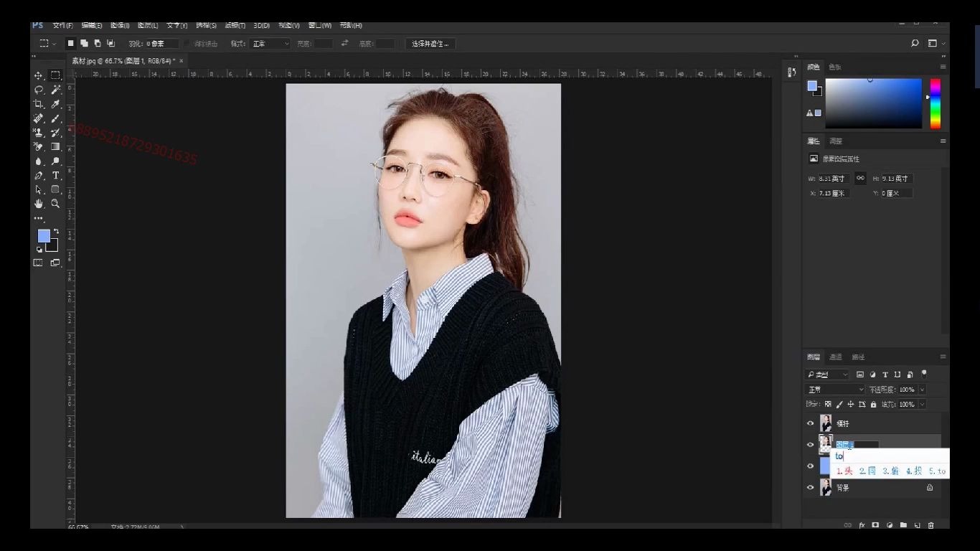Screen dimensions: 980x551
Task: Select the Crop tool
Action: pos(38,104)
